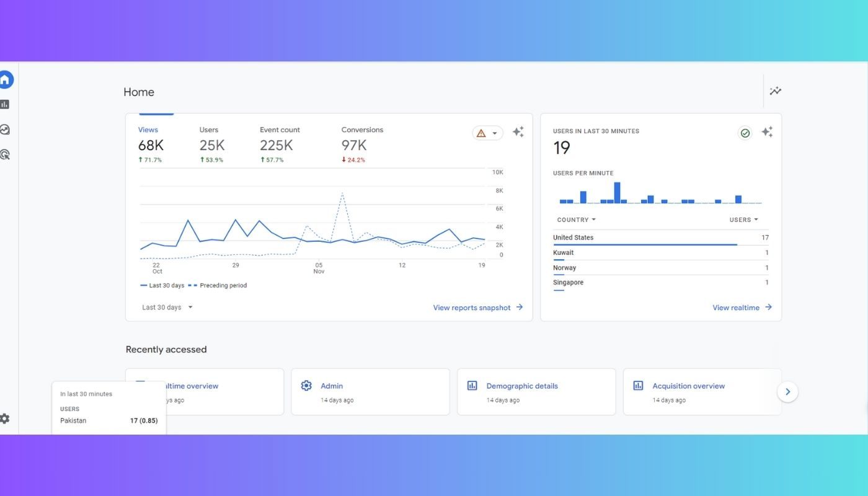Click the tallest bar in users per minute
Screen dimensions: 868x496
(x=617, y=193)
